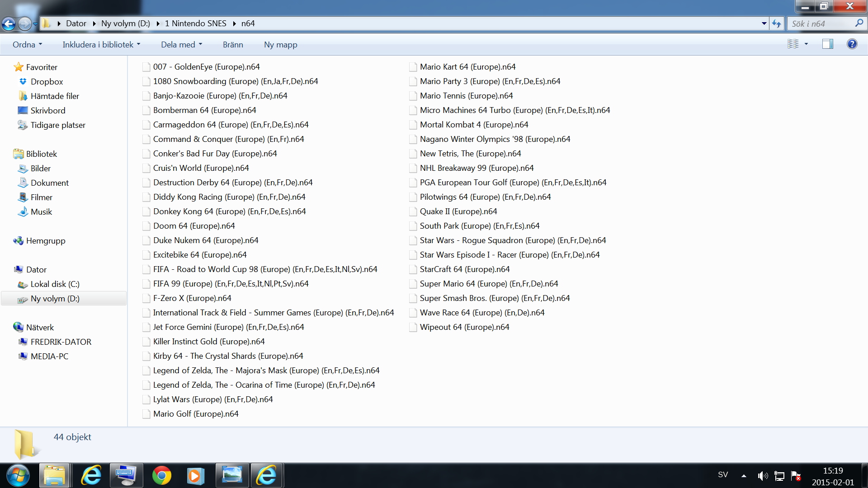
Task: Click the Back navigation arrow
Action: click(9, 23)
